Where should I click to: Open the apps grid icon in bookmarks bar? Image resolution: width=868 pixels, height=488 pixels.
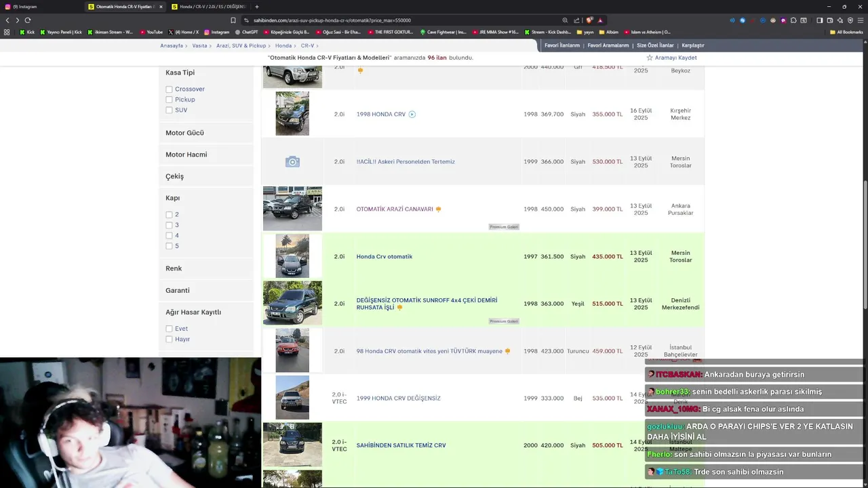click(x=7, y=32)
